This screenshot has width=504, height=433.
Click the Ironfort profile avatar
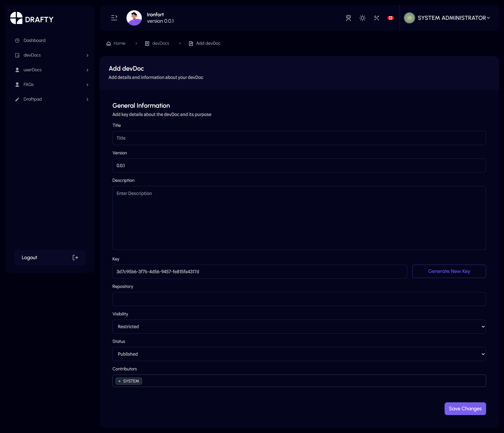tap(134, 18)
